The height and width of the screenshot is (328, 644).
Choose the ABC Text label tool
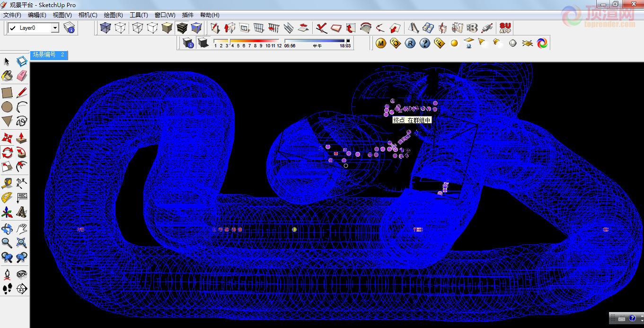(x=21, y=198)
